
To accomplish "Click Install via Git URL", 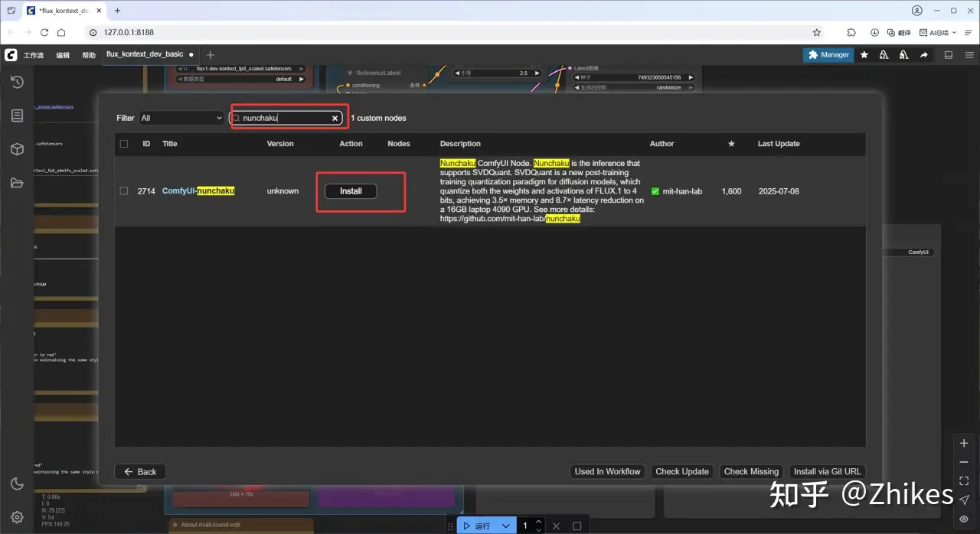I will click(x=827, y=472).
